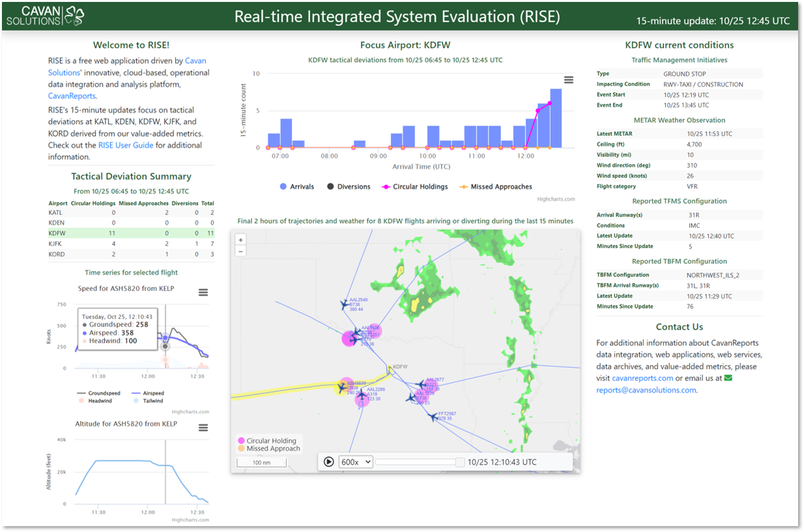Open the cavanreports.com link
The image size is (804, 532).
[642, 378]
